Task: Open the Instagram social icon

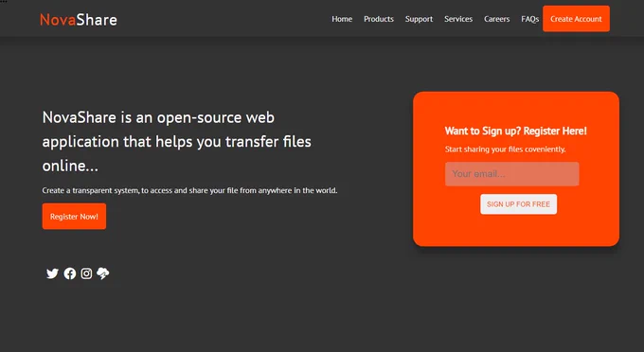Action: [x=86, y=273]
